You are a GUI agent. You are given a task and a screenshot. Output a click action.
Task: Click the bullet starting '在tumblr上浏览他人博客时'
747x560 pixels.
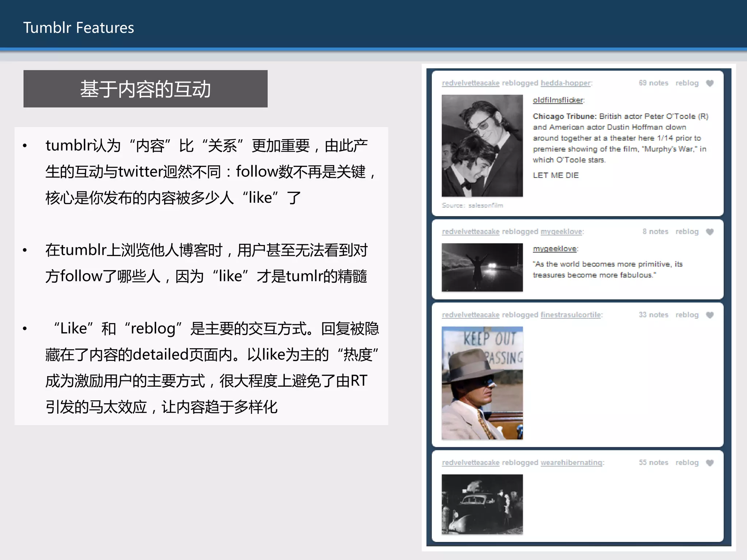(206, 263)
